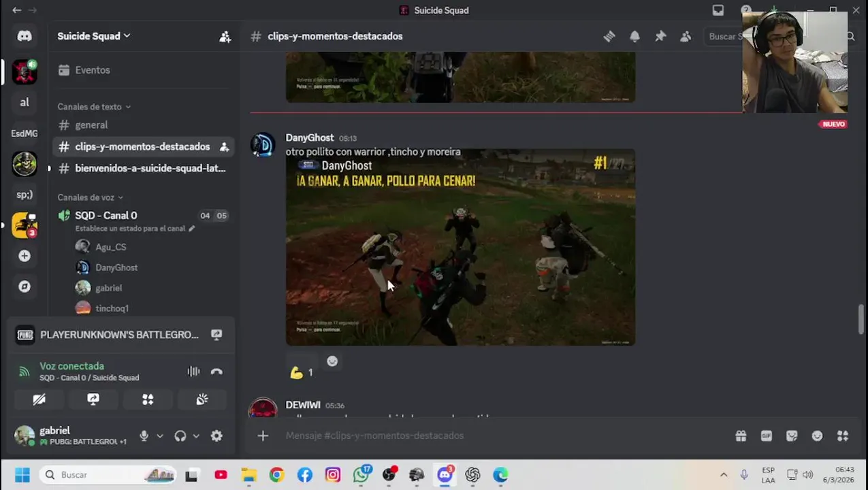Open Eventos in channel sidebar

pos(143,70)
